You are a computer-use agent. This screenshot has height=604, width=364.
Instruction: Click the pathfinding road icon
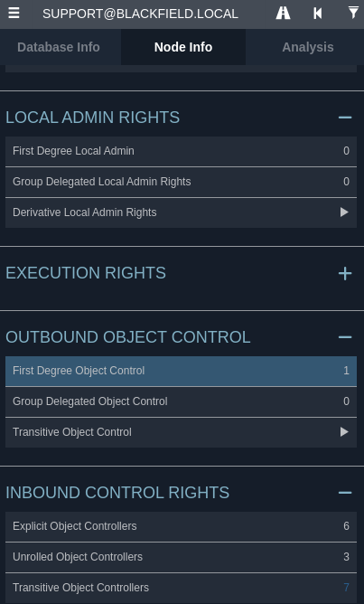[x=283, y=13]
